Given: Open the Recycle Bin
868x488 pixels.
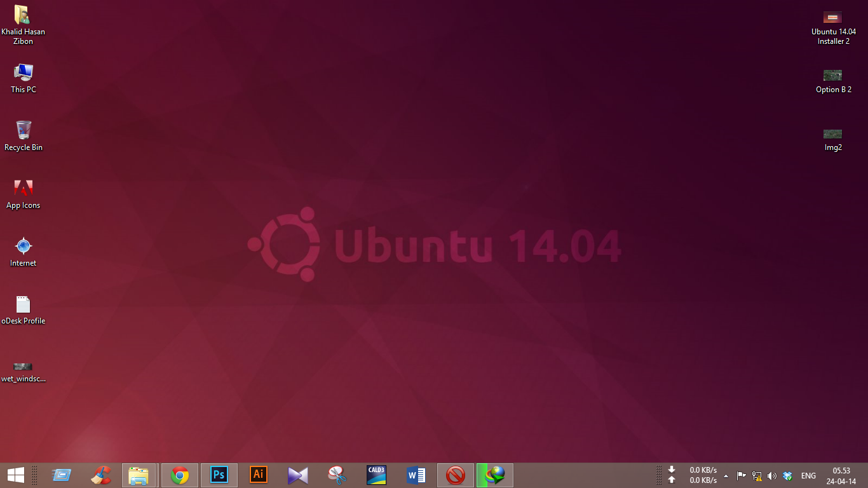Looking at the screenshot, I should (23, 130).
